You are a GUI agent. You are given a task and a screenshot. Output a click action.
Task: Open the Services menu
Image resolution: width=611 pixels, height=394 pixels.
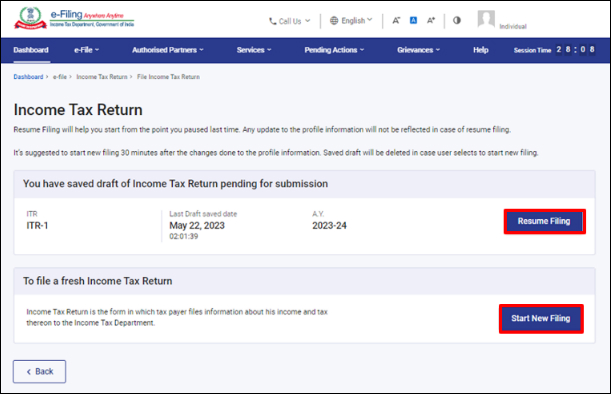254,50
